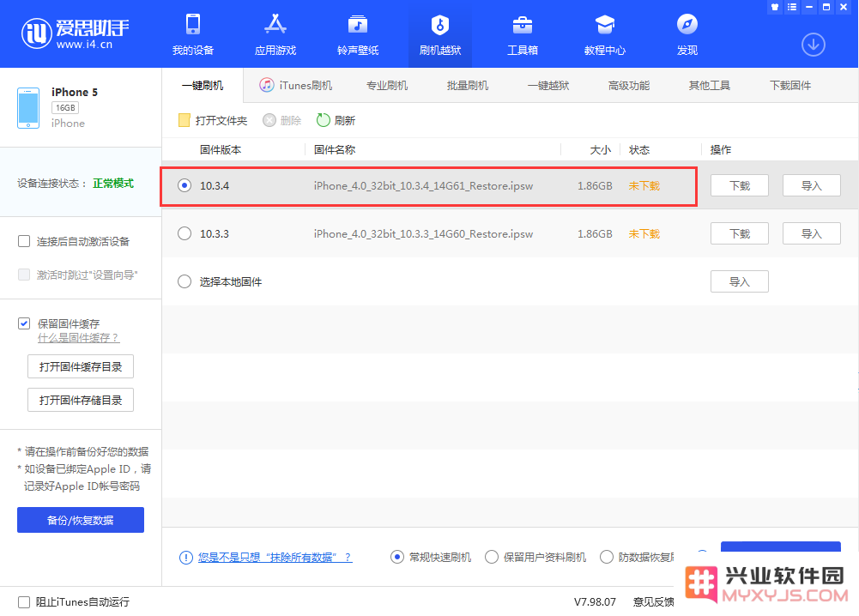
Task: Click 固件版本 column header
Action: 221,150
